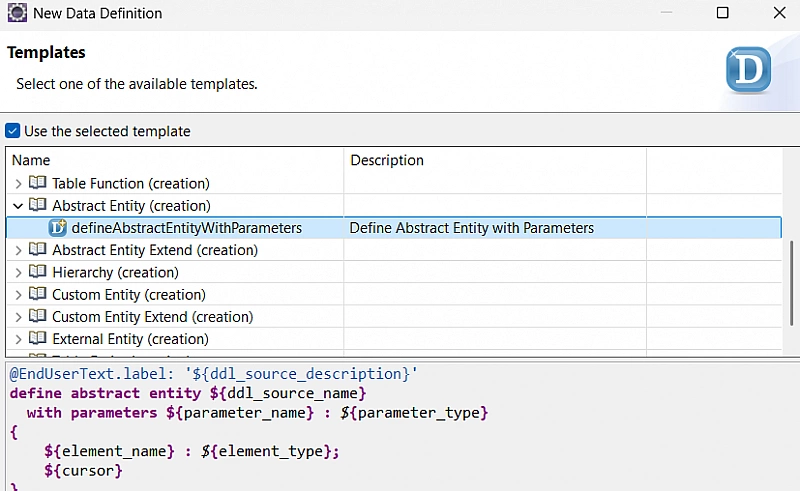The height and width of the screenshot is (491, 800).
Task: Collapse the Abstract Entity (creation) node
Action: click(x=18, y=206)
